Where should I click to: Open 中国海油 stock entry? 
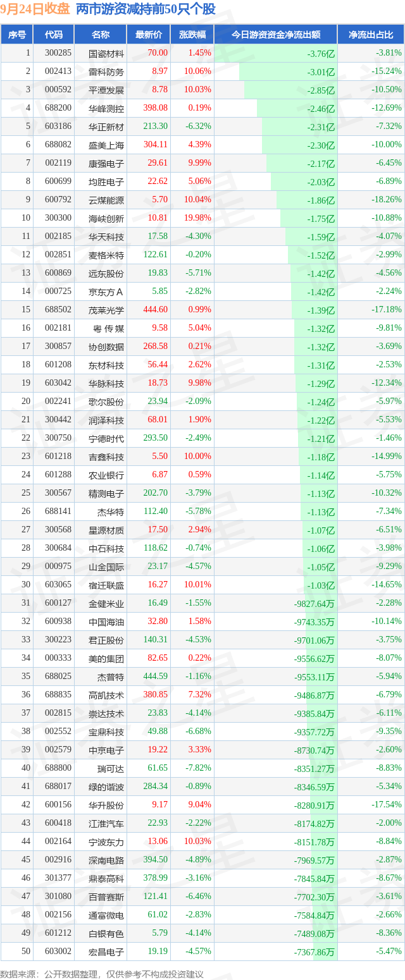(106, 622)
